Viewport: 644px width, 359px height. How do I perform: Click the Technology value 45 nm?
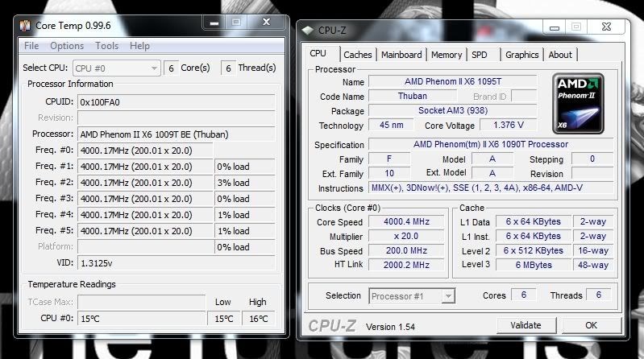(x=391, y=125)
